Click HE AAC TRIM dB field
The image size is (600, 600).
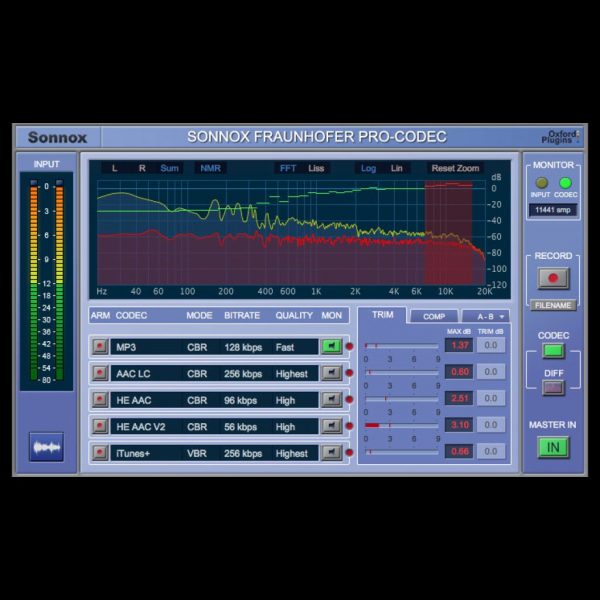[491, 398]
